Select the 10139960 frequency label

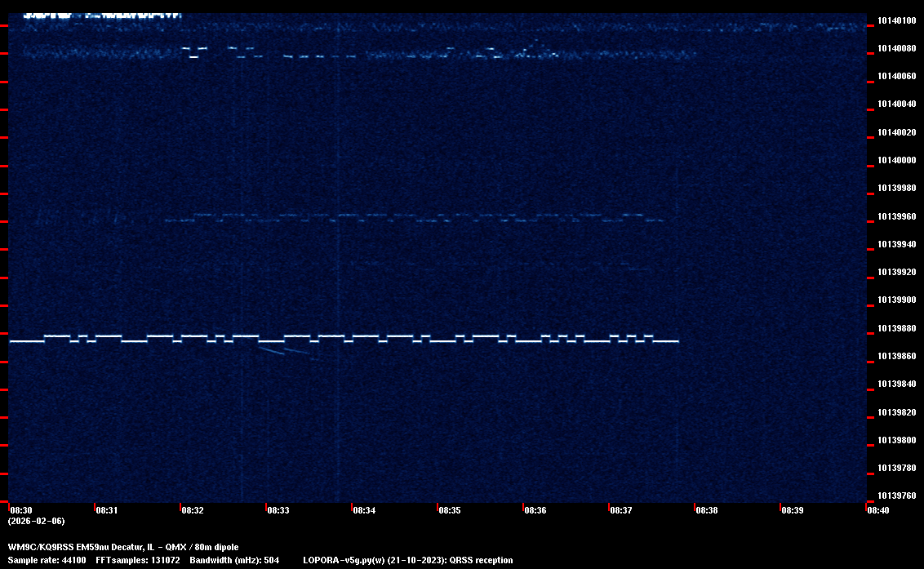[x=896, y=216]
